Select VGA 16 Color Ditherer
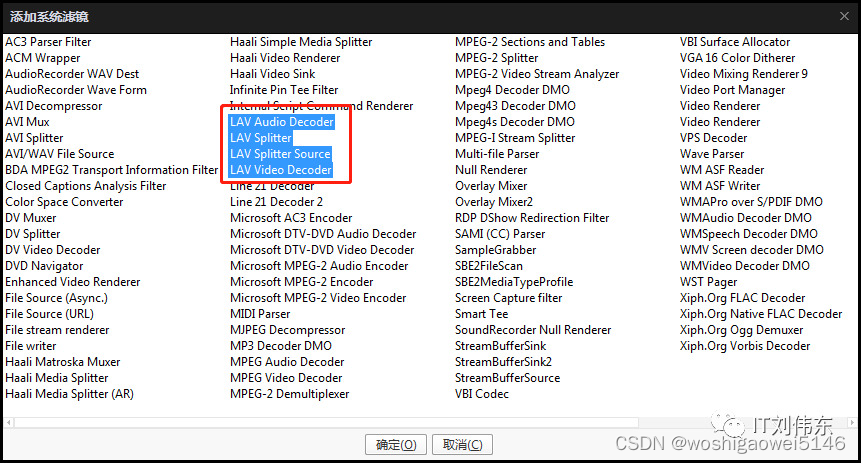The image size is (861, 463). pyautogui.click(x=737, y=58)
